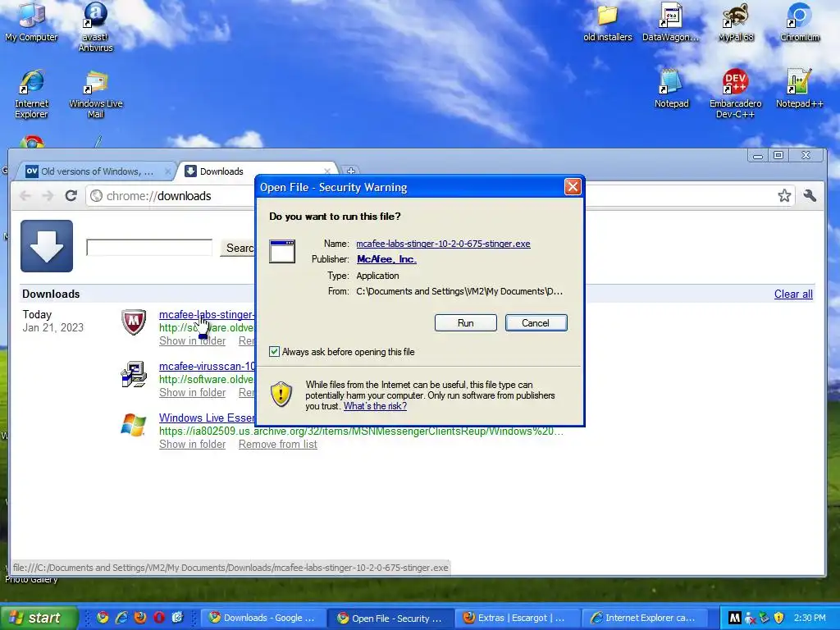This screenshot has width=840, height=630.
Task: Open Chrome wrench settings menu
Action: coord(810,195)
